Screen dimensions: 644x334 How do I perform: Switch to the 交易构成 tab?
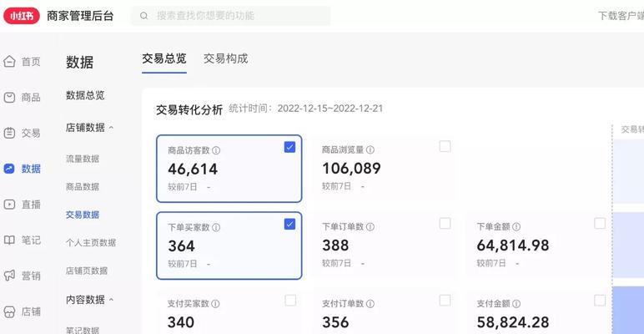(x=226, y=58)
